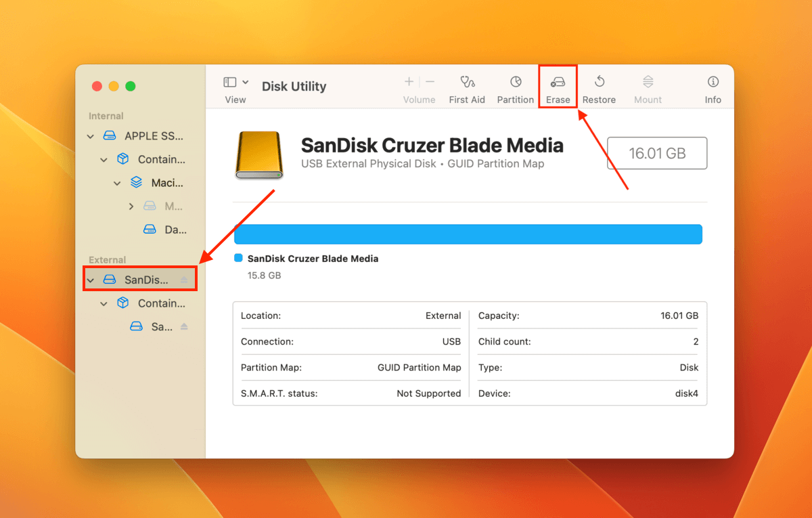The height and width of the screenshot is (518, 812).
Task: Click the Disk Utility window title
Action: (x=294, y=86)
